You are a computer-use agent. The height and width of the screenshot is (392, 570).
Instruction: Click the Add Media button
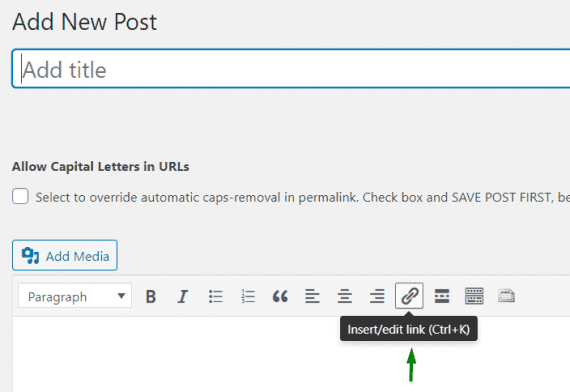click(x=65, y=255)
